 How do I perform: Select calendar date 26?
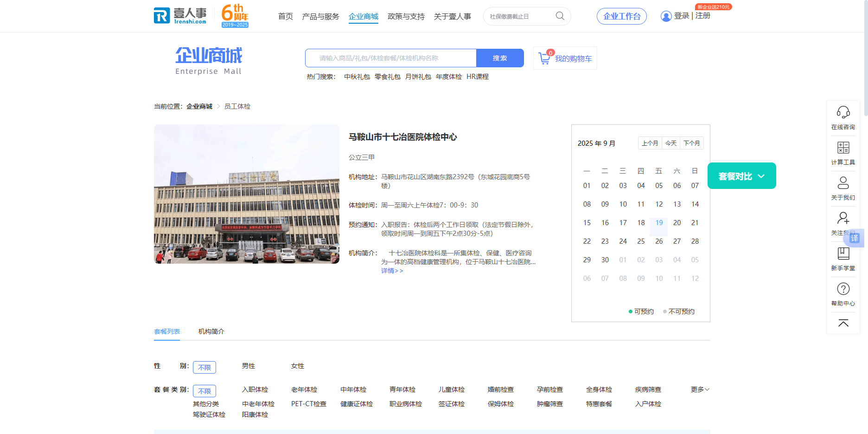[x=659, y=241]
